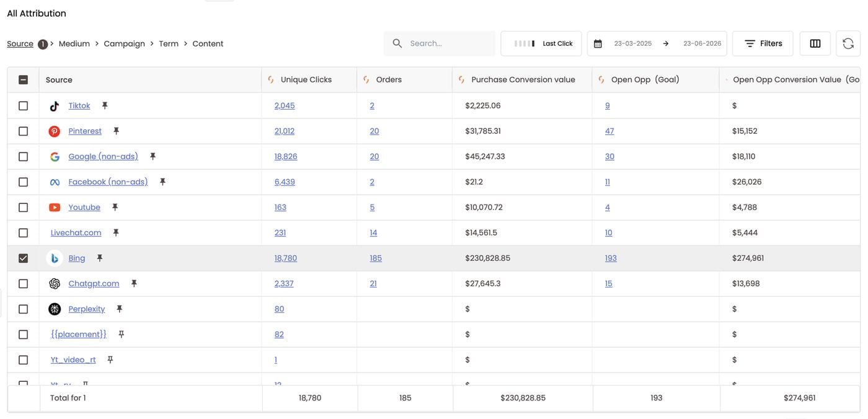This screenshot has width=868, height=419.
Task: Click the pin beside Livechat.com
Action: point(115,232)
